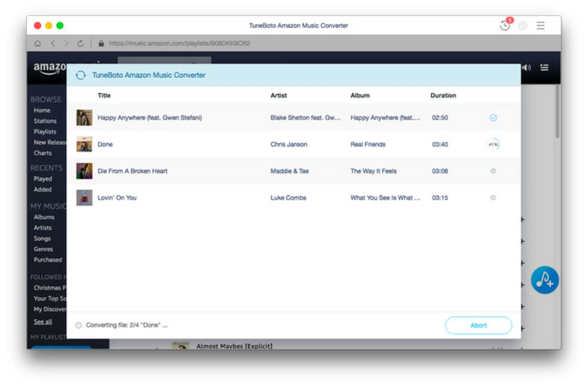Click the Title column header
588x387 pixels.
104,96
